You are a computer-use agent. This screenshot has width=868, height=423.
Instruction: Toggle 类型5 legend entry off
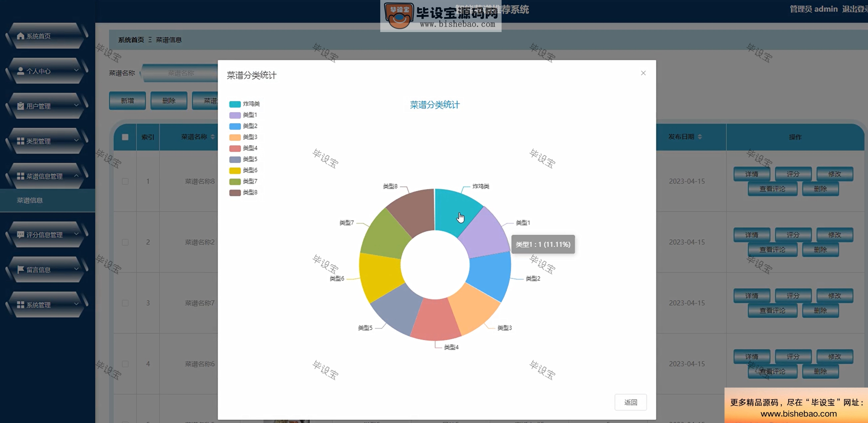point(243,159)
